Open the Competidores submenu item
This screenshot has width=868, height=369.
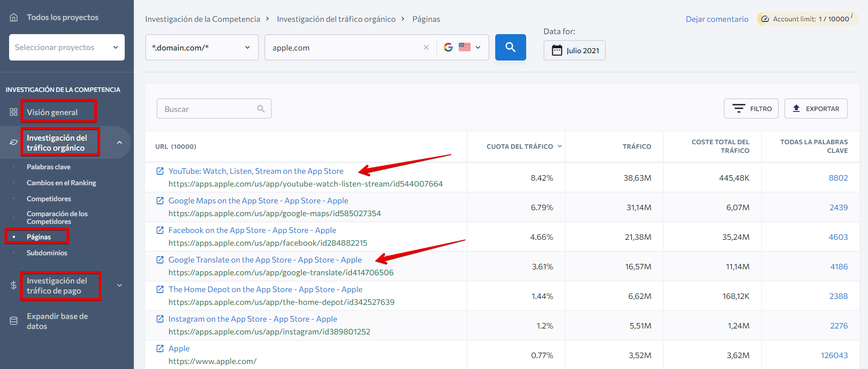click(49, 199)
